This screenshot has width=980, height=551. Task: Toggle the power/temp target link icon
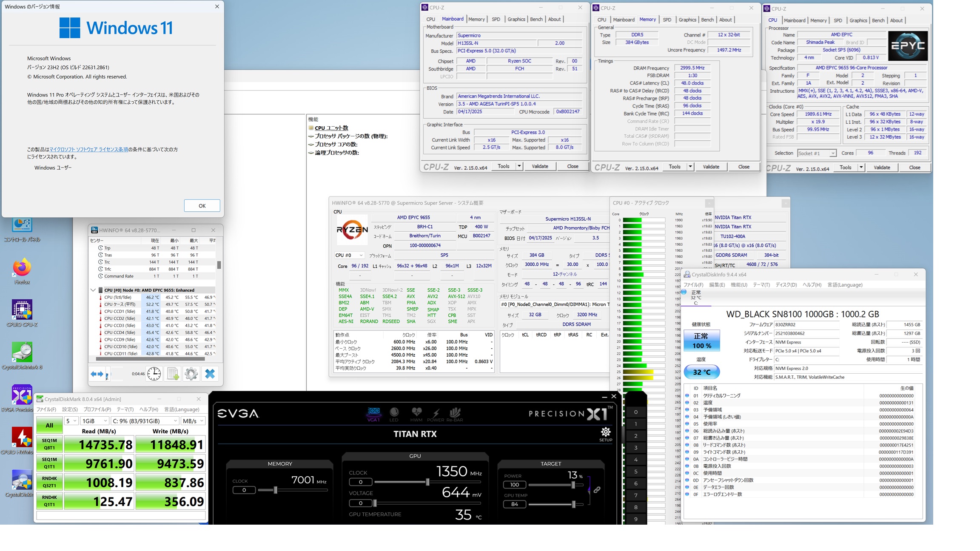pyautogui.click(x=597, y=490)
